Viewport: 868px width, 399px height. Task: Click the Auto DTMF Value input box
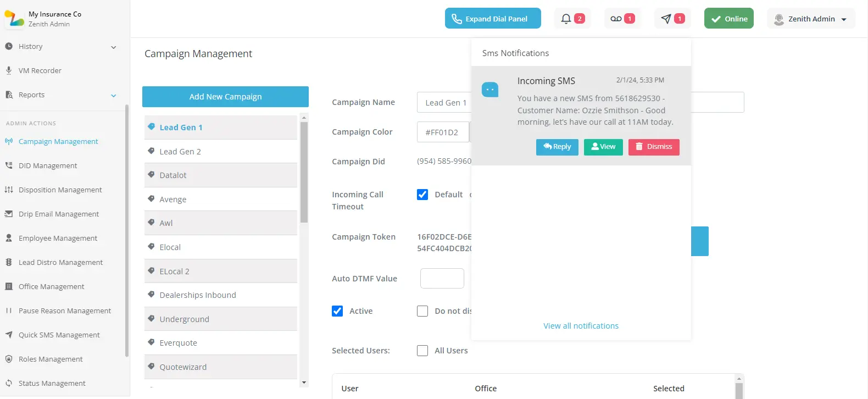pyautogui.click(x=442, y=279)
